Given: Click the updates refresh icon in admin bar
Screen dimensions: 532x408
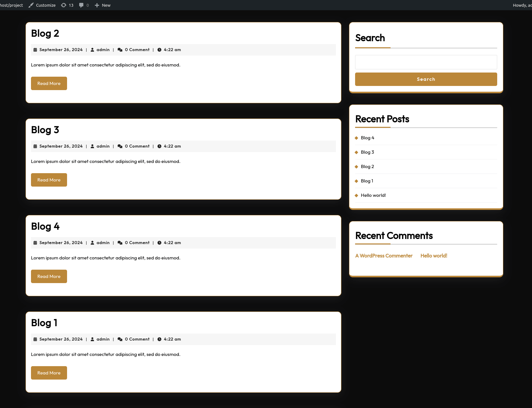Looking at the screenshot, I should point(64,5).
